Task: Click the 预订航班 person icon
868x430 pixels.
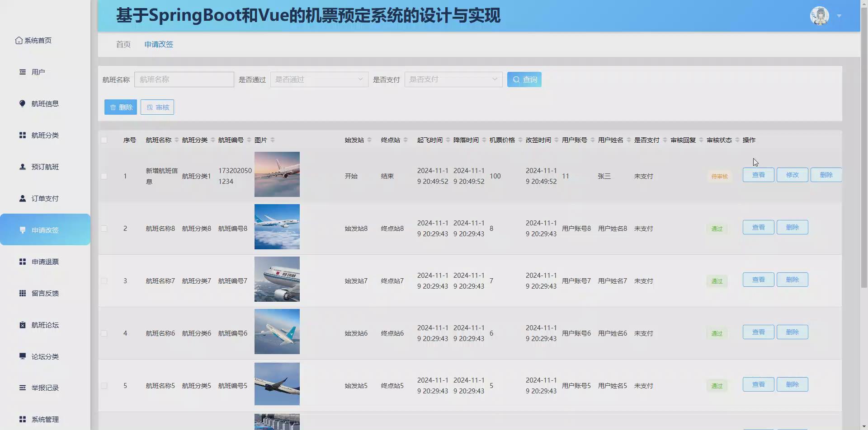Action: click(x=22, y=167)
